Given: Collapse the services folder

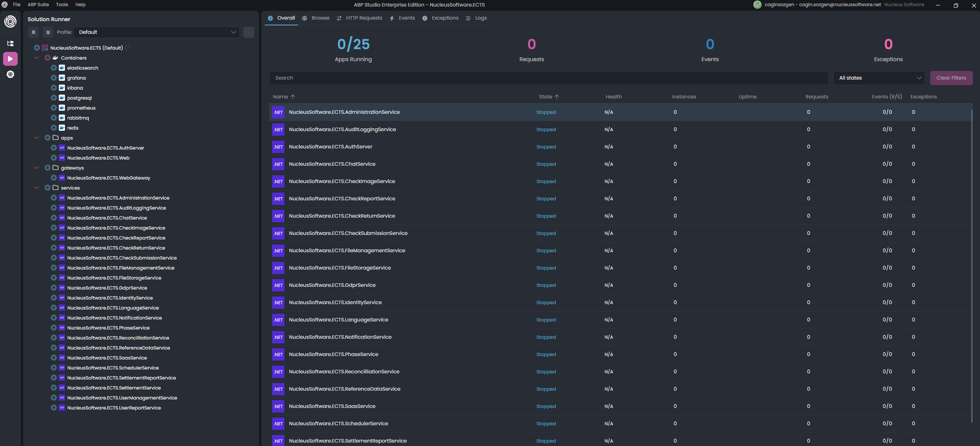Looking at the screenshot, I should click(x=37, y=188).
